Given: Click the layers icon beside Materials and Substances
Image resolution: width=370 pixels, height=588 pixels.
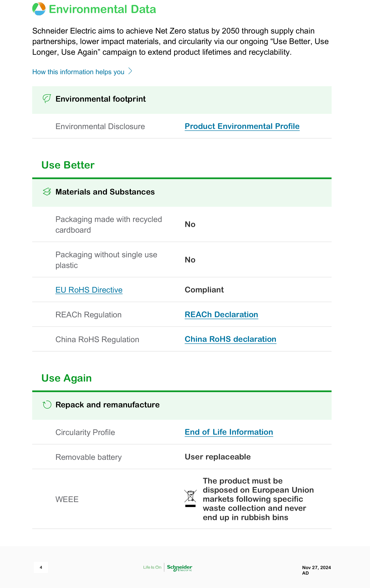Looking at the screenshot, I should [x=47, y=192].
